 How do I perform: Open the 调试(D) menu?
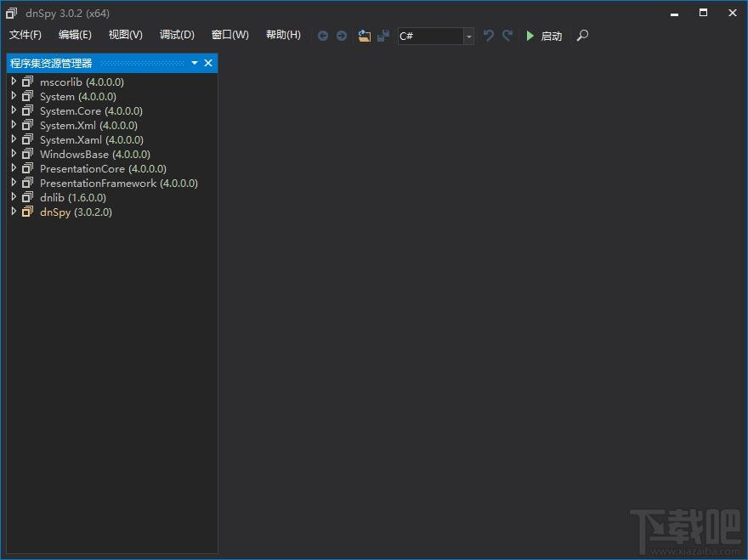177,35
